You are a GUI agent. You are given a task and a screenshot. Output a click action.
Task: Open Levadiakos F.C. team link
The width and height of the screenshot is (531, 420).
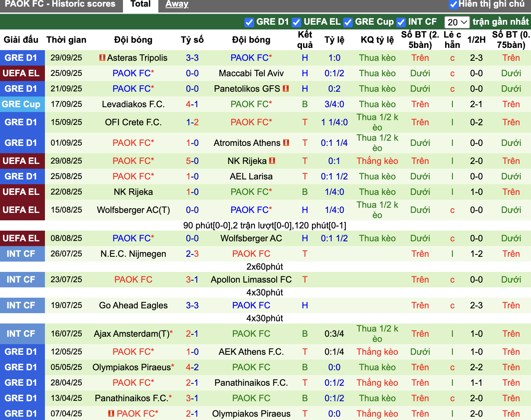[133, 104]
